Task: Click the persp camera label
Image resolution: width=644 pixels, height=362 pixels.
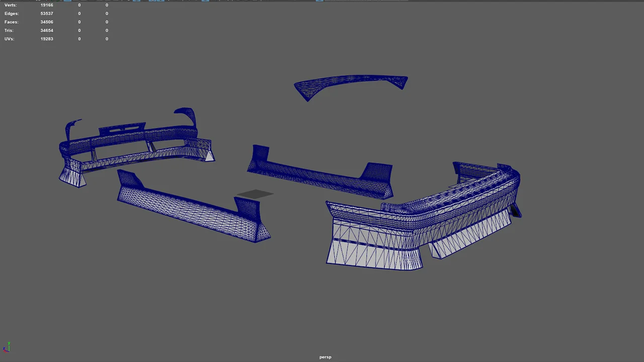Action: point(325,357)
